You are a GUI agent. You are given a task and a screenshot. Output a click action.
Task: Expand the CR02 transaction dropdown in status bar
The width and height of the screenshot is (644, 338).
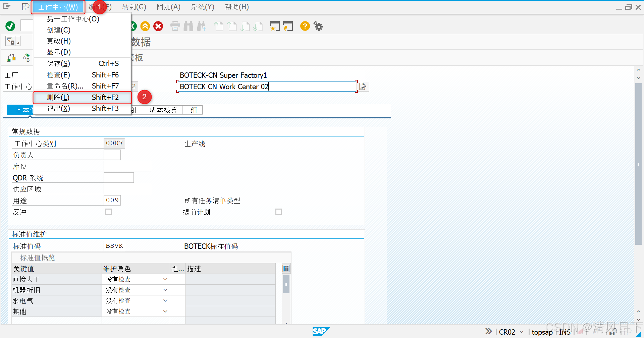click(522, 332)
